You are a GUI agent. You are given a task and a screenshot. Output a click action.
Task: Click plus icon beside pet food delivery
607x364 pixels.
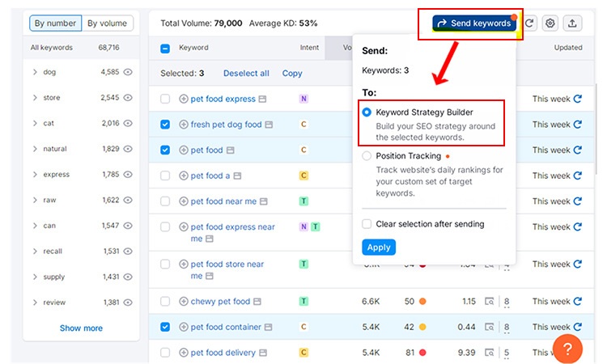click(x=184, y=353)
